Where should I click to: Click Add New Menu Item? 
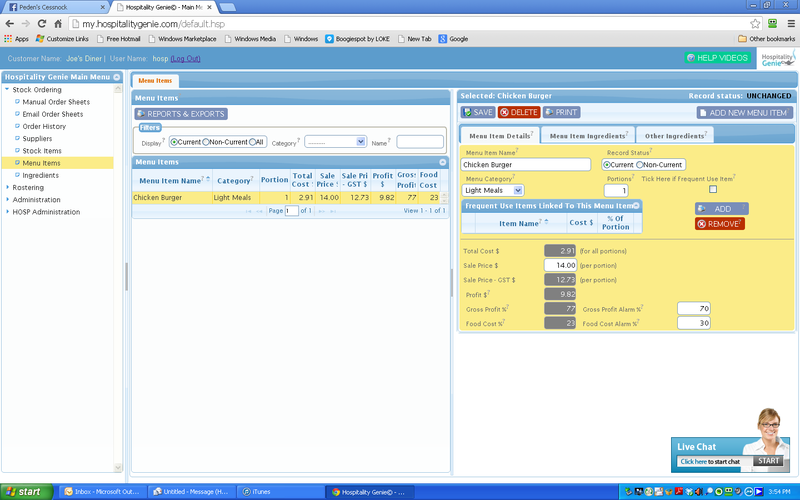click(x=745, y=113)
